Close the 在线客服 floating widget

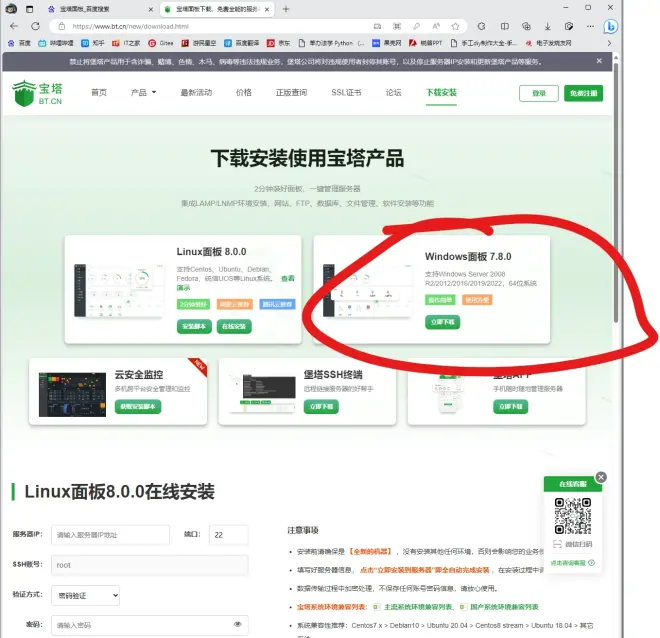[601, 477]
